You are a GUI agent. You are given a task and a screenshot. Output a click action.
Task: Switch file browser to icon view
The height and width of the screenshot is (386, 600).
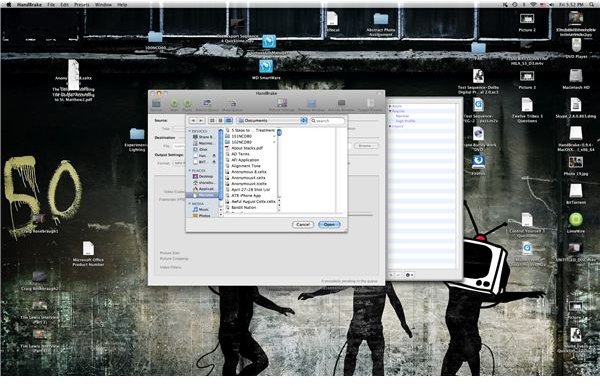point(212,121)
